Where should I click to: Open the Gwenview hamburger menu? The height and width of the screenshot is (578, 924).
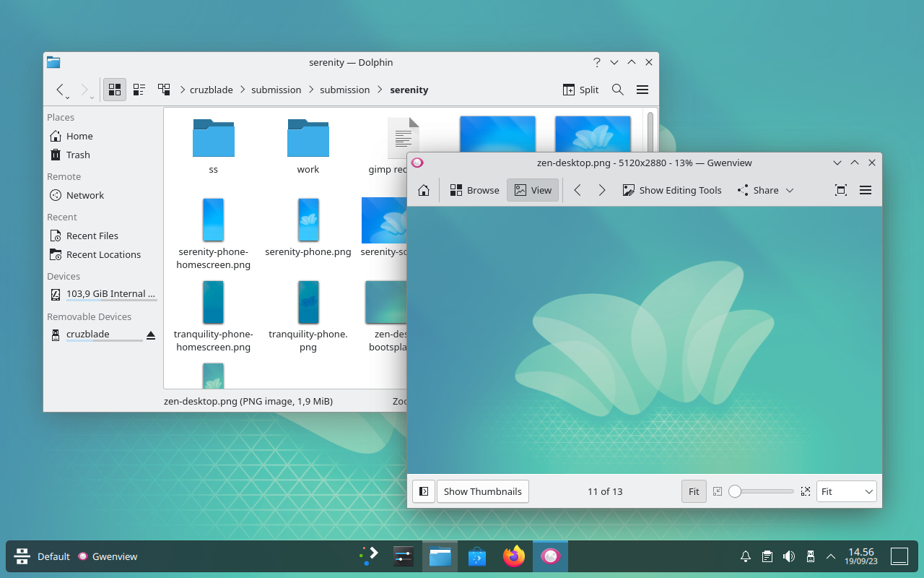coord(865,190)
